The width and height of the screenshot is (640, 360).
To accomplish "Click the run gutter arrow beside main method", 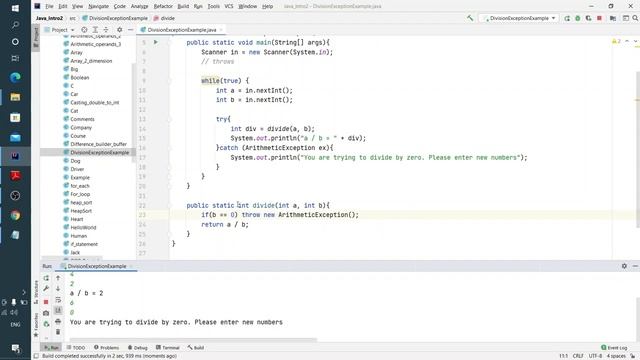I will pyautogui.click(x=156, y=42).
